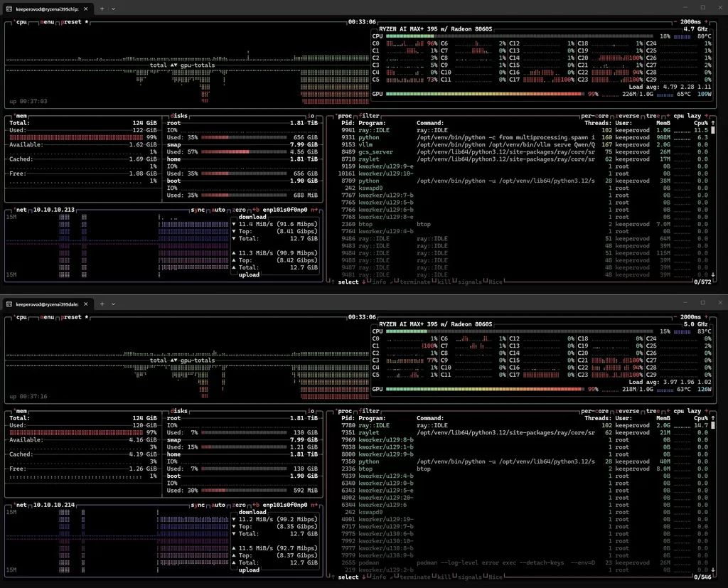Screen dimensions: 728x588
Task: Click kill in ryzenai395chip proc footer
Action: [444, 282]
